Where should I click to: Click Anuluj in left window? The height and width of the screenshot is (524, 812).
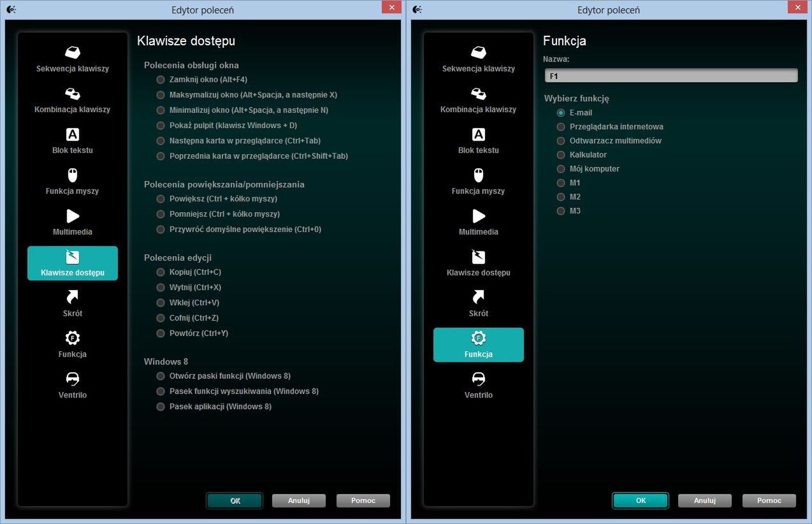(x=299, y=500)
